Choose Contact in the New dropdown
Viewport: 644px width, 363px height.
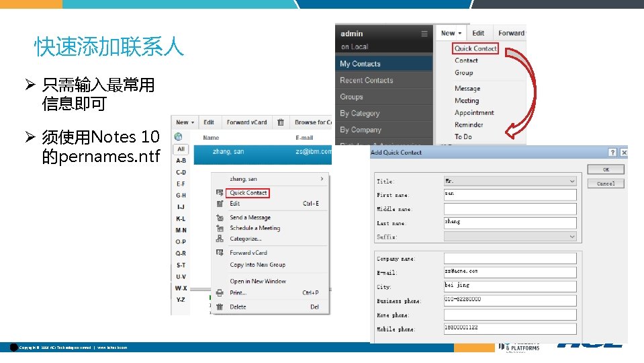[x=466, y=61]
